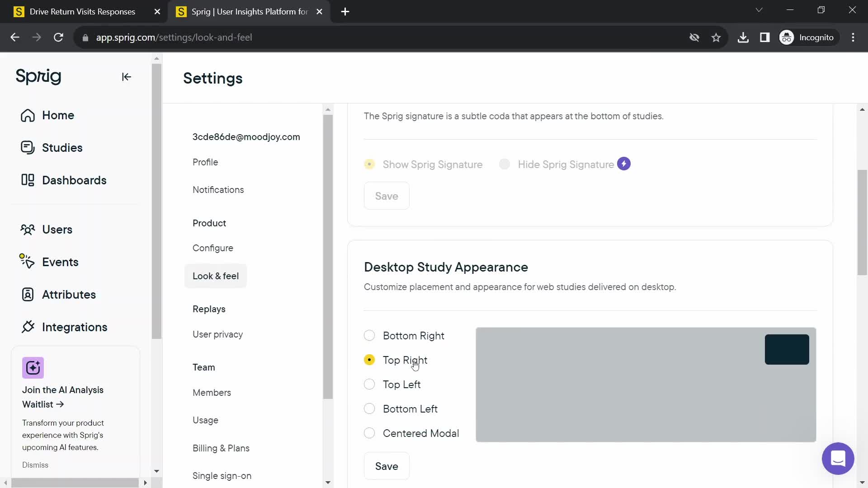Click the main page scroll-up arrow
868x488 pixels.
(x=862, y=109)
